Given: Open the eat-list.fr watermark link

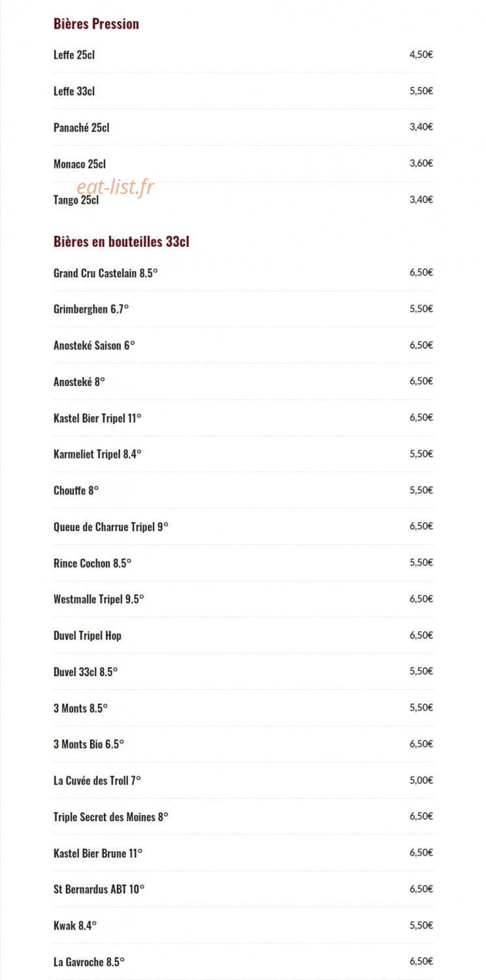Looking at the screenshot, I should click(116, 188).
